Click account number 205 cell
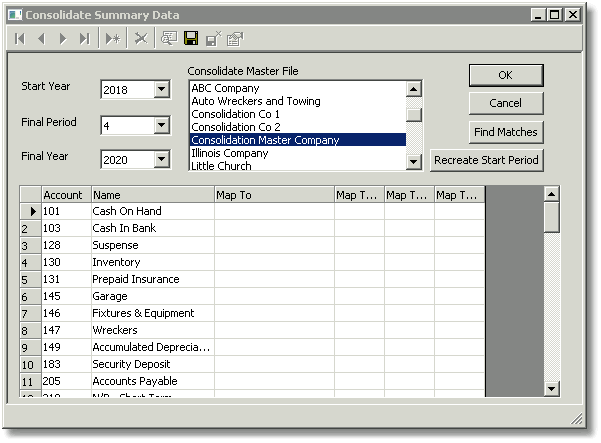The height and width of the screenshot is (443, 601). pyautogui.click(x=66, y=381)
